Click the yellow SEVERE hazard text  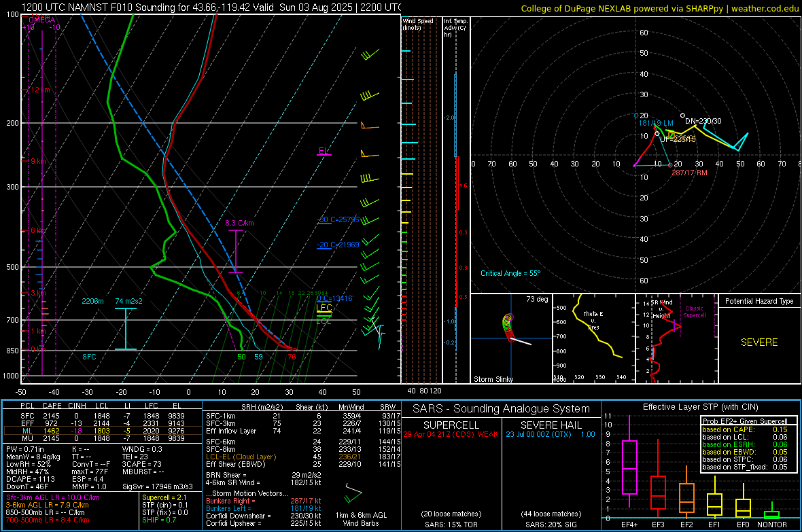coord(759,342)
